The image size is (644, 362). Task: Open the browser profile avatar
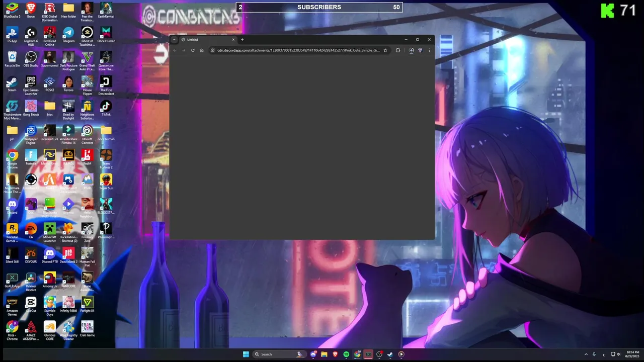[x=420, y=50]
